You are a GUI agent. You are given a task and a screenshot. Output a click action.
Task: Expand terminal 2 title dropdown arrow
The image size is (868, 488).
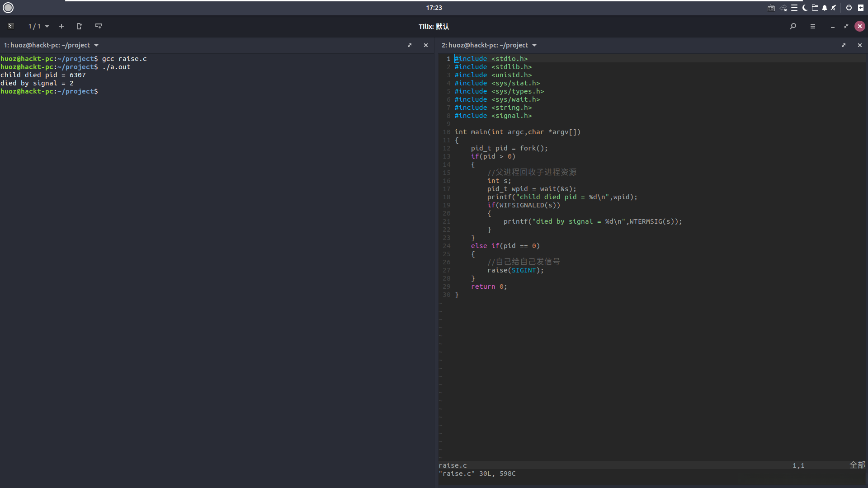pos(534,45)
